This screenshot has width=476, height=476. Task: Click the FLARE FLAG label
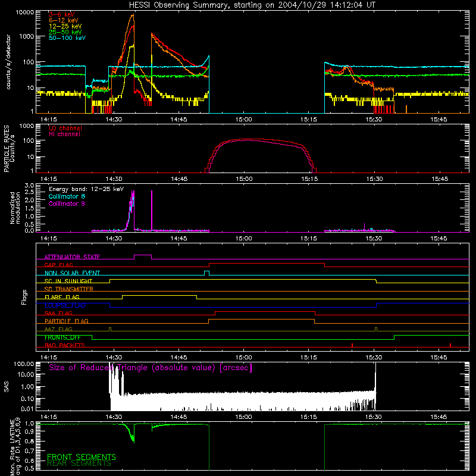[x=62, y=297]
